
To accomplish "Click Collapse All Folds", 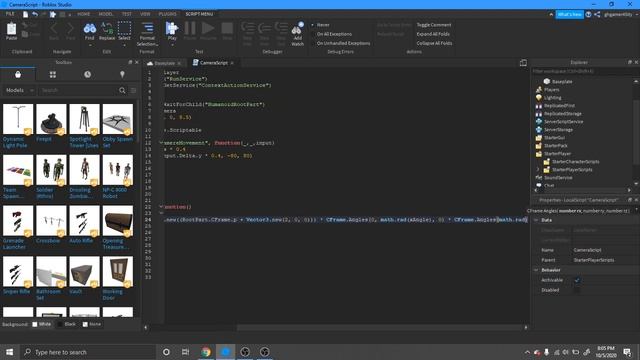I will coord(434,43).
